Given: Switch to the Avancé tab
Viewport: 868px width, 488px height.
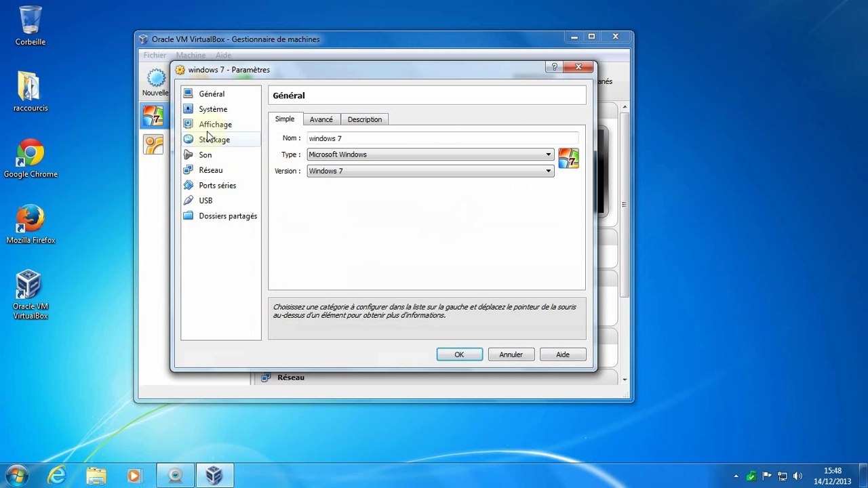Looking at the screenshot, I should click(321, 119).
